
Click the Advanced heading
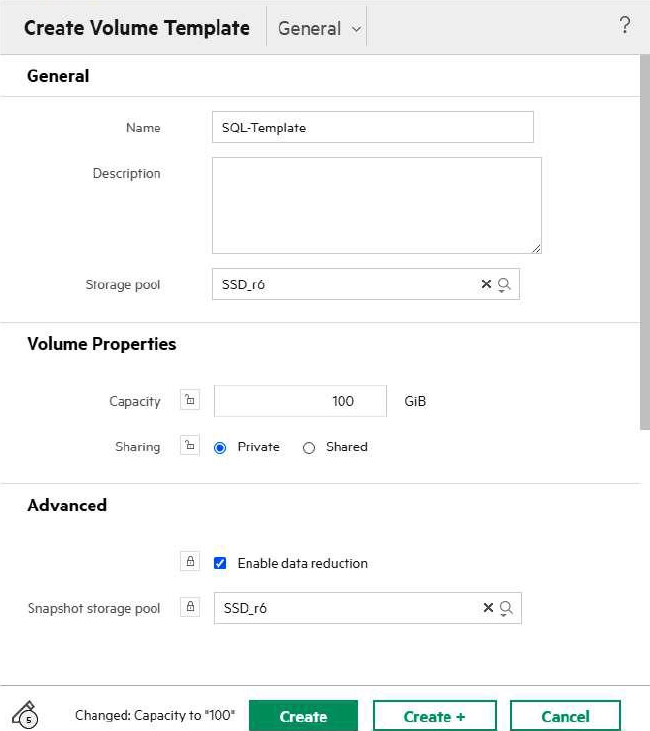(67, 505)
